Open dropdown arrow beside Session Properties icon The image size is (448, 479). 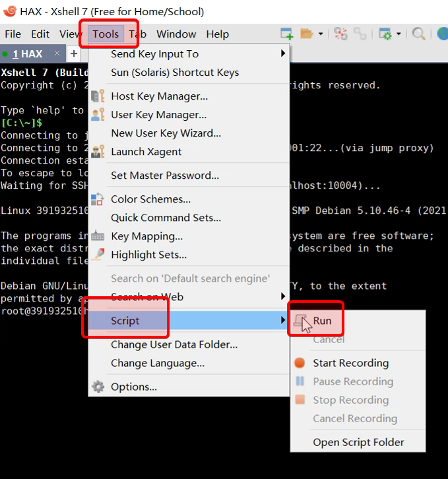click(x=399, y=34)
